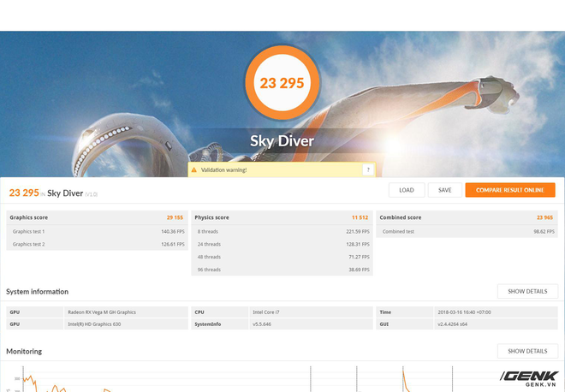The width and height of the screenshot is (565, 392).
Task: Click the validation warning triangle icon
Action: (193, 169)
